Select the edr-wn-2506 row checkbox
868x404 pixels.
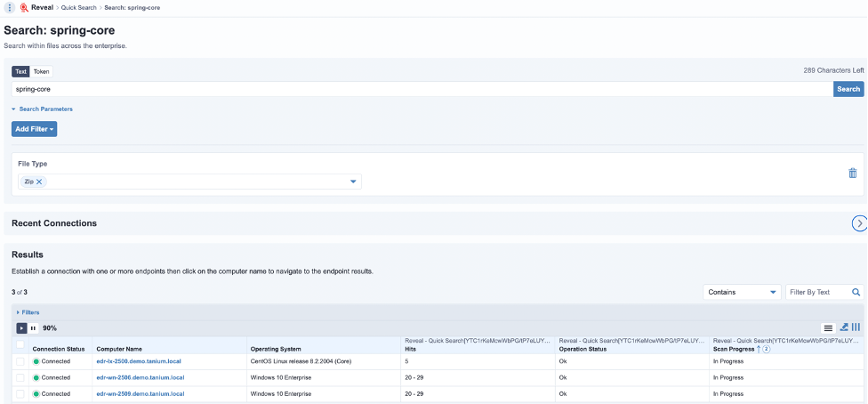(x=20, y=378)
